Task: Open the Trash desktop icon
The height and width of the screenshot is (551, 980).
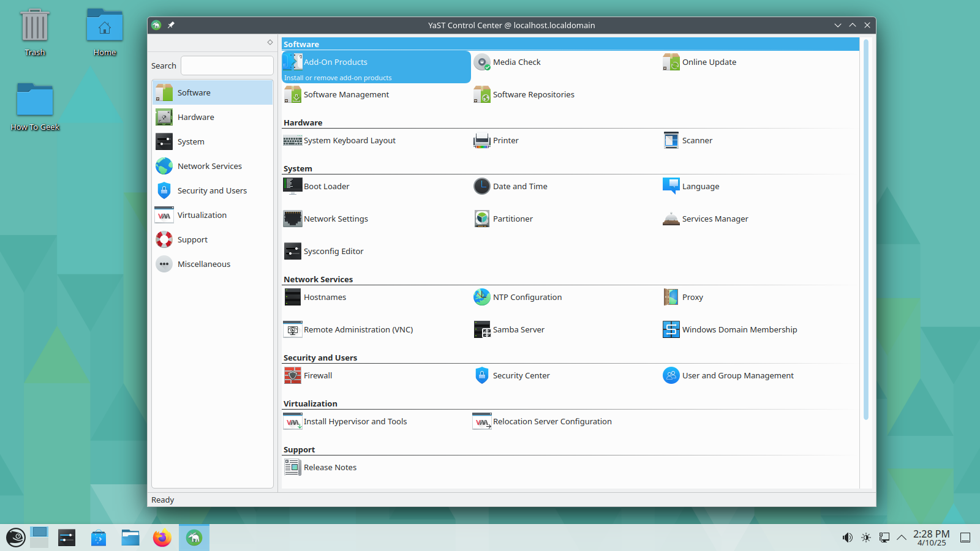Action: pyautogui.click(x=35, y=32)
